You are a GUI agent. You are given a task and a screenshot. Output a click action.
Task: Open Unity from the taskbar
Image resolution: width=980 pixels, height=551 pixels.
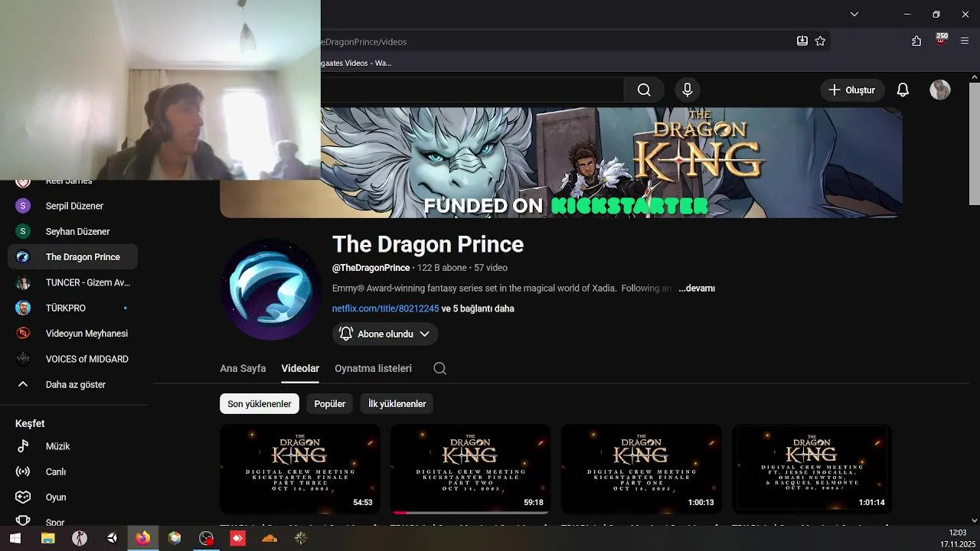112,538
